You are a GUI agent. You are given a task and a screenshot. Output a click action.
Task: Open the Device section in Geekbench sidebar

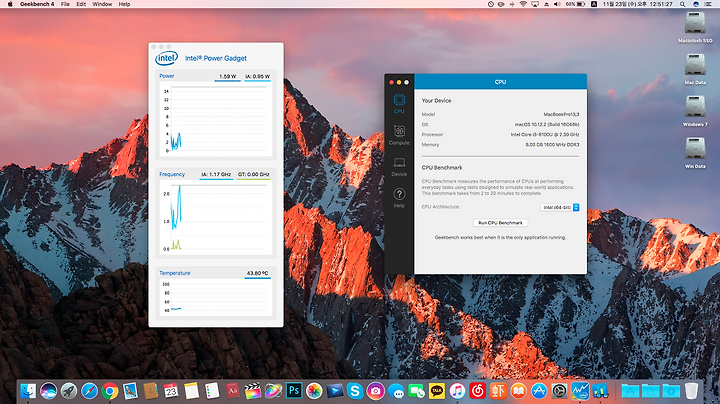coord(399,167)
